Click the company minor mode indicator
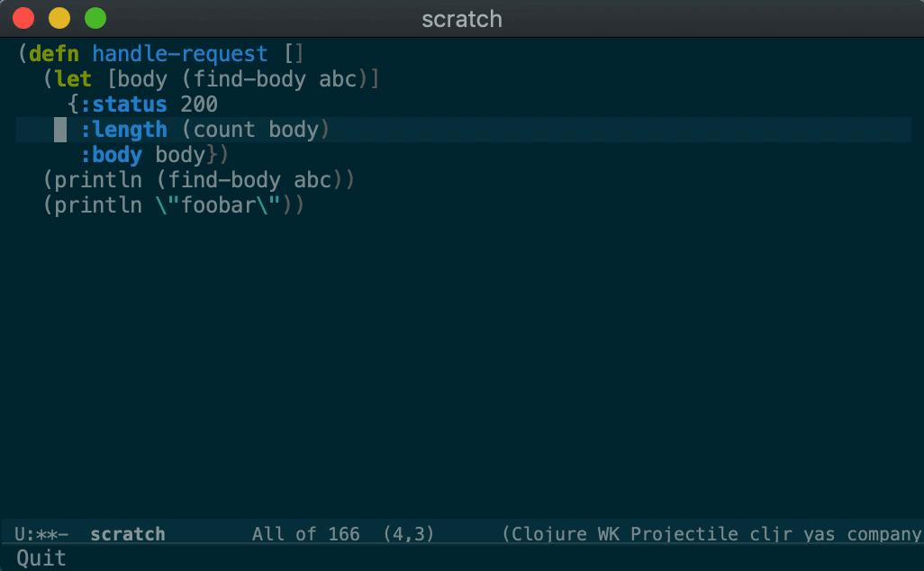The height and width of the screenshot is (571, 924). [883, 534]
